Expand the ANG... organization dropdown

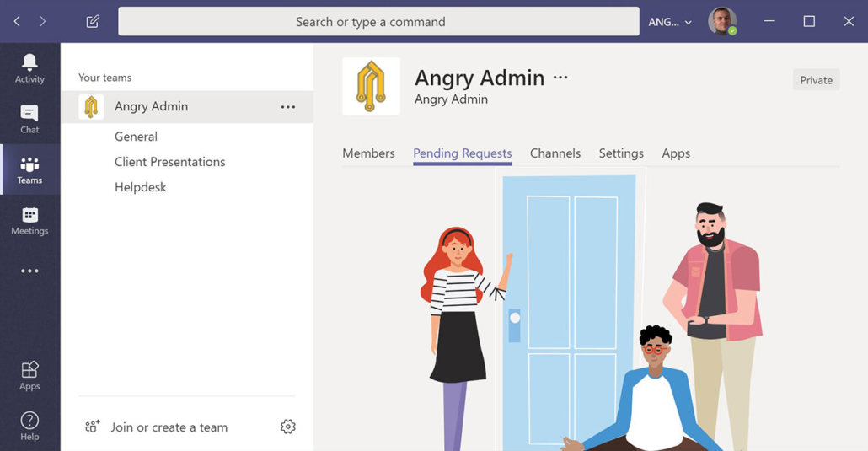[670, 22]
